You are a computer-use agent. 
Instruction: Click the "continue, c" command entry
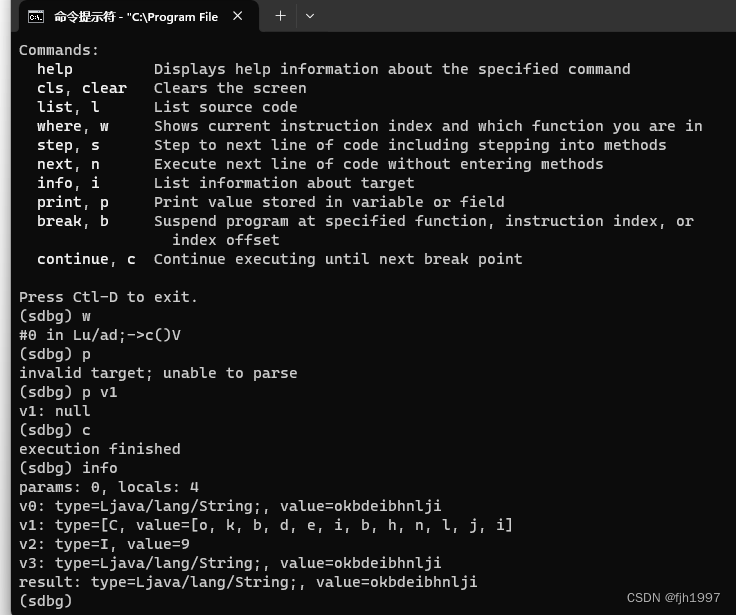pos(86,259)
